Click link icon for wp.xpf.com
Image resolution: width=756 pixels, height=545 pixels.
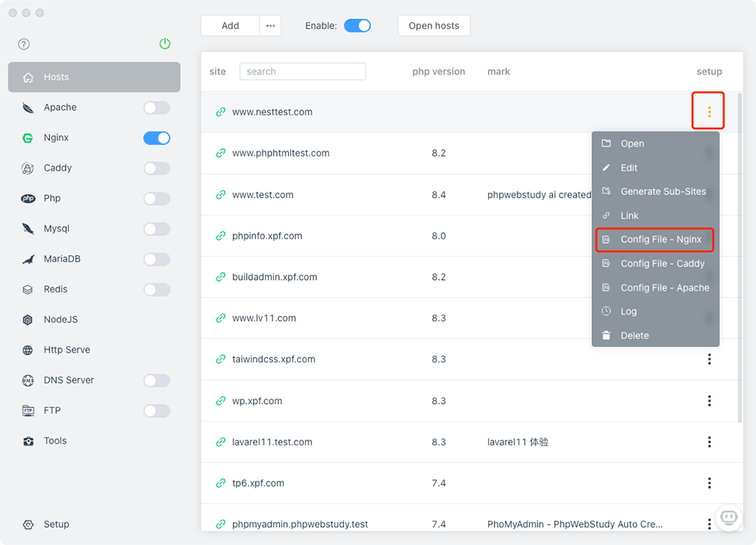pos(221,401)
